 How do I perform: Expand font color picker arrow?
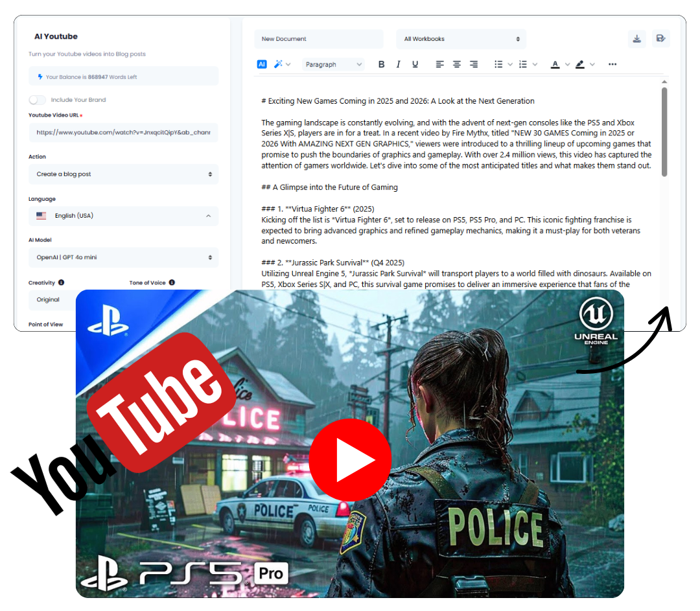[567, 64]
